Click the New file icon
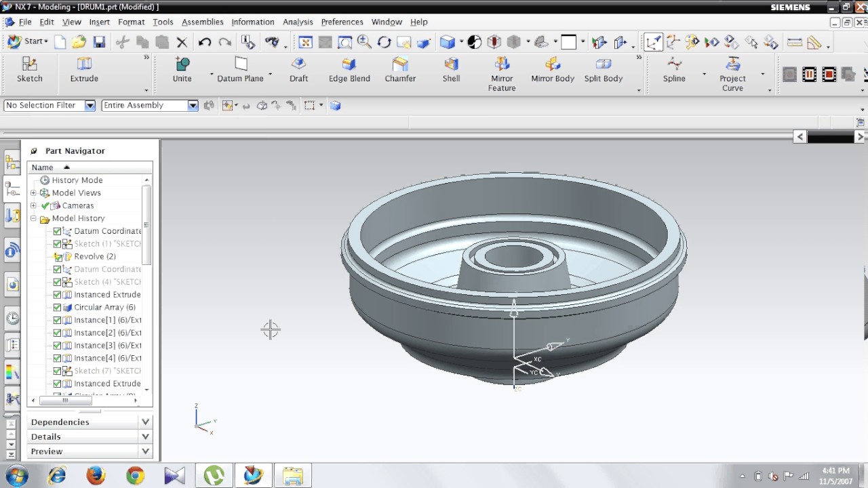 click(60, 42)
